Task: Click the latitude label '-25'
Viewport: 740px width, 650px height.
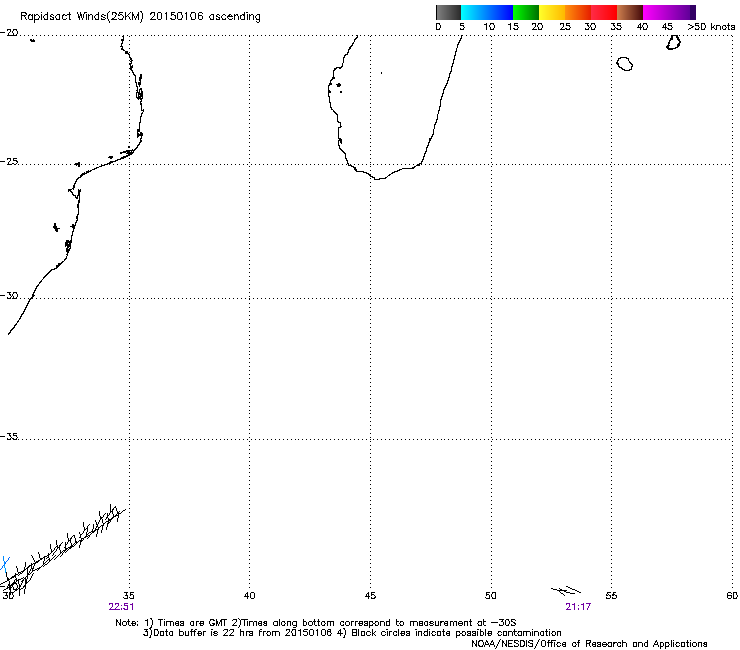Action: tap(9, 161)
